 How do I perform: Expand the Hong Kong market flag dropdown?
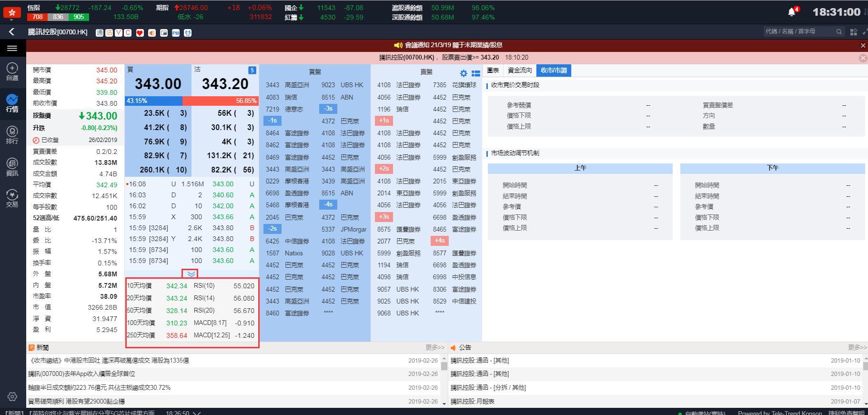(x=12, y=13)
